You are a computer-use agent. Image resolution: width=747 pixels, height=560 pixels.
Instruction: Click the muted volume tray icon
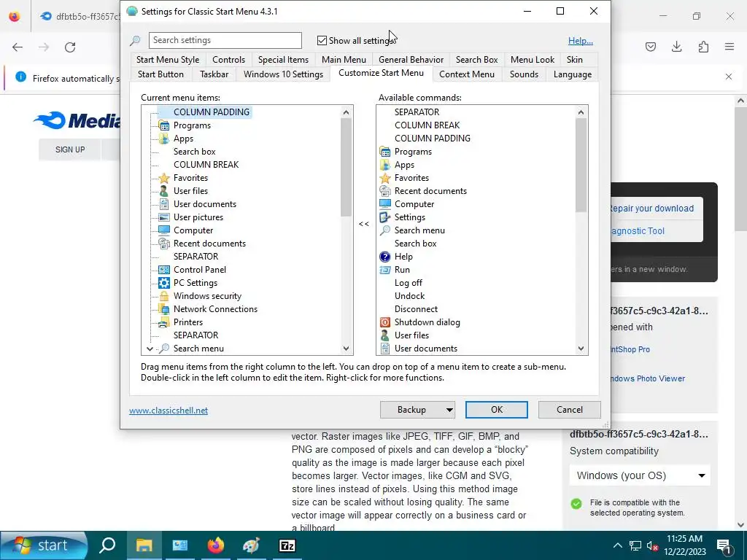click(652, 546)
